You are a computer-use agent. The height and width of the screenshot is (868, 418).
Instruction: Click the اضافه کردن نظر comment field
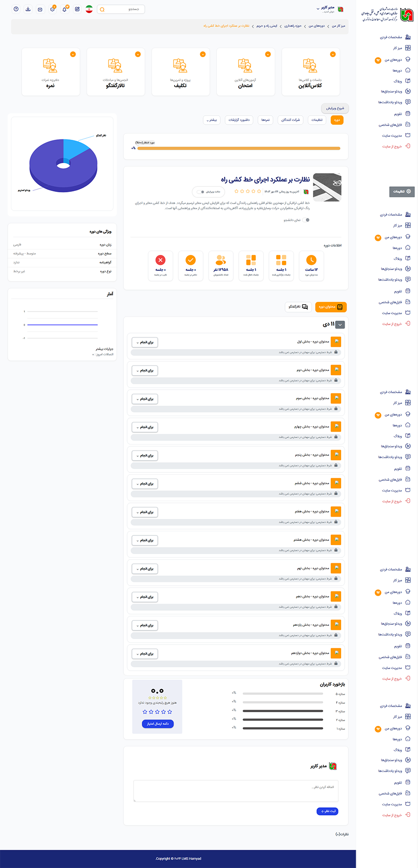[236, 791]
